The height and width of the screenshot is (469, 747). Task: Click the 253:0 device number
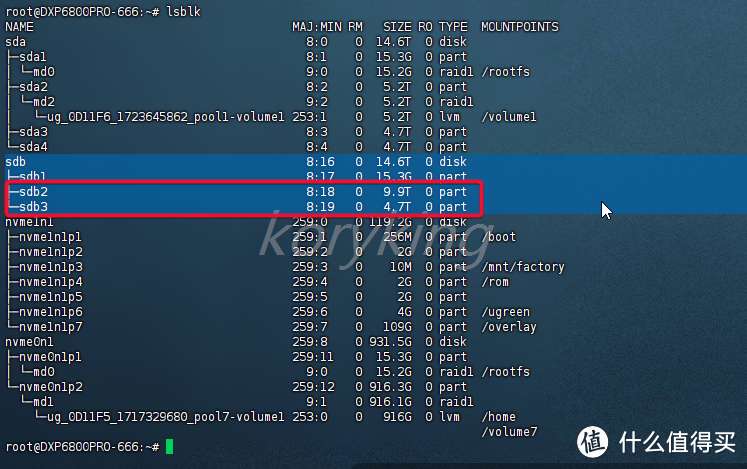click(x=310, y=417)
